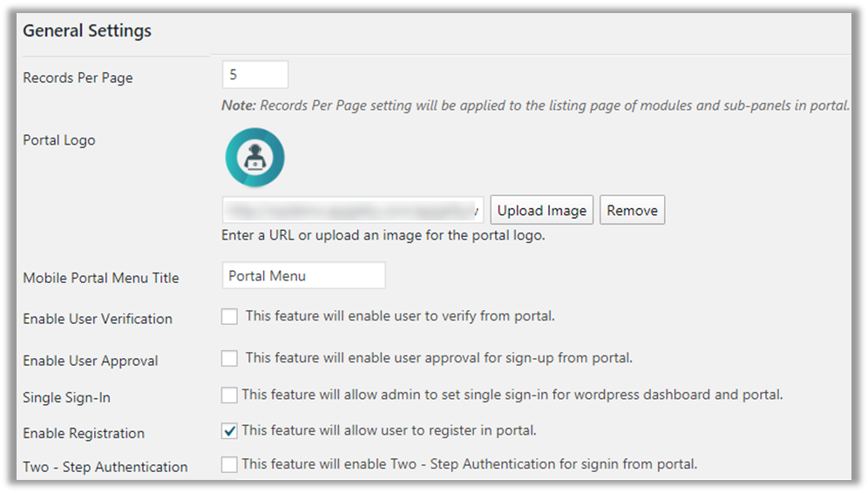Click the 'Single Sign-In' label on the left
Image resolution: width=868 pixels, height=493 pixels.
click(x=66, y=397)
